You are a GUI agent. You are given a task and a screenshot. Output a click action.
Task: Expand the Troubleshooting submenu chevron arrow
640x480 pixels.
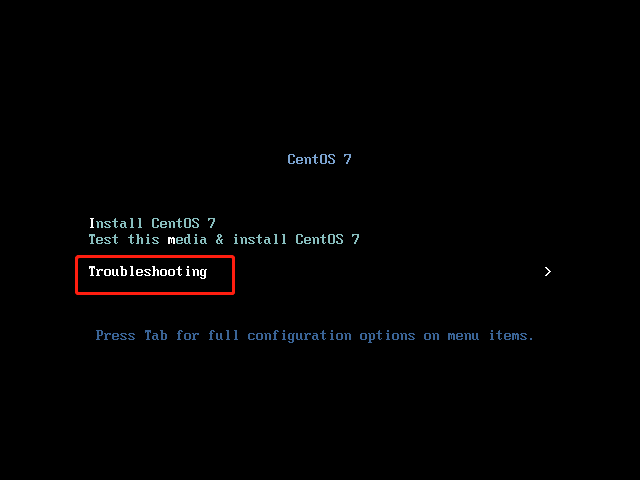click(548, 271)
